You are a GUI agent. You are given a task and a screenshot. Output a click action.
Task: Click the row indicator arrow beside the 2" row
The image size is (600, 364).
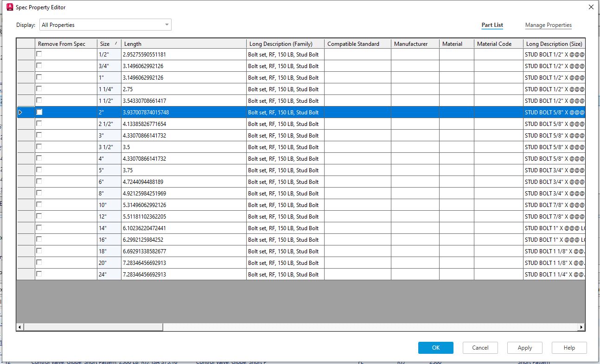coord(20,112)
